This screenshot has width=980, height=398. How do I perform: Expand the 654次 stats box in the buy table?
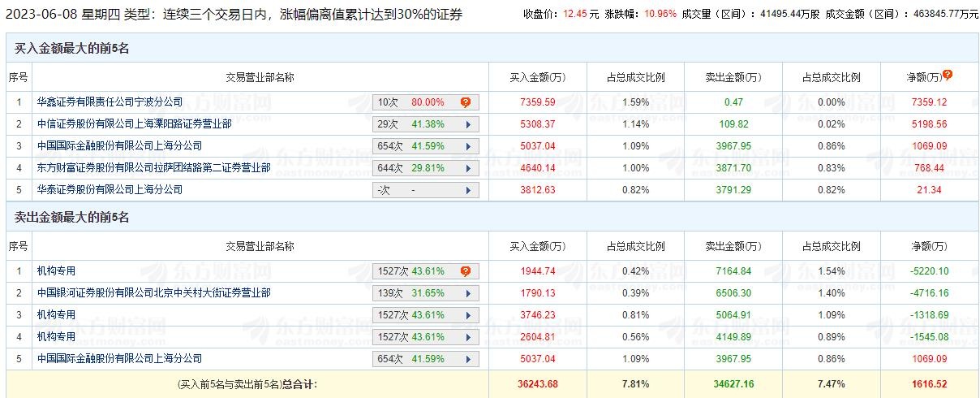(x=426, y=146)
